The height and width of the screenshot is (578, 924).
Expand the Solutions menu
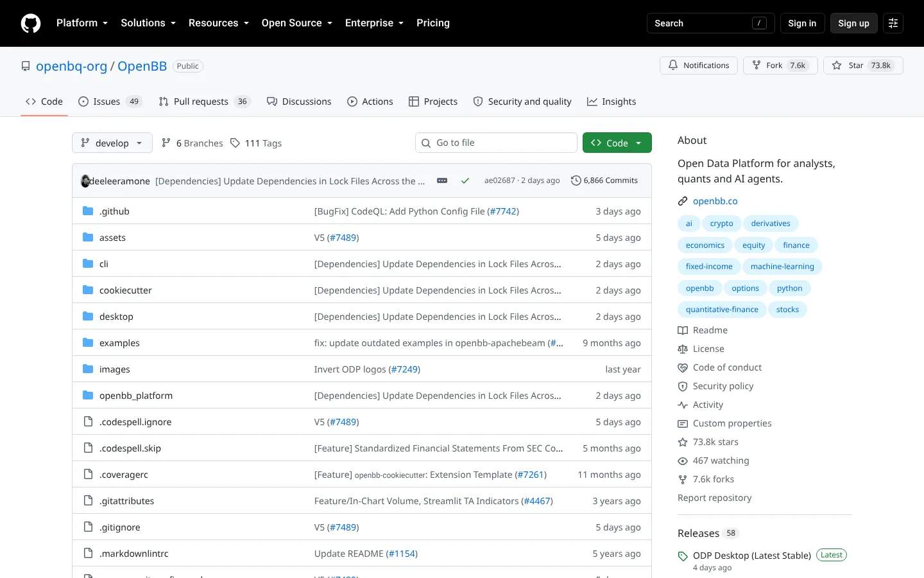148,23
